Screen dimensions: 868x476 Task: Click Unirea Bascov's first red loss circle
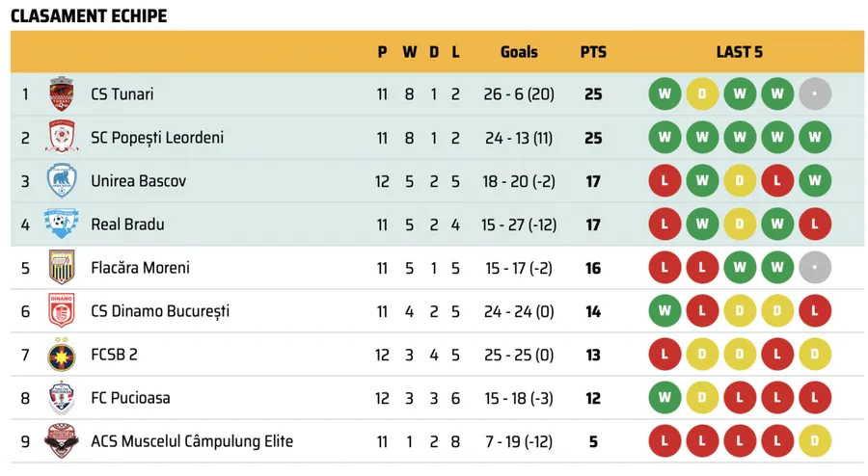coord(665,181)
